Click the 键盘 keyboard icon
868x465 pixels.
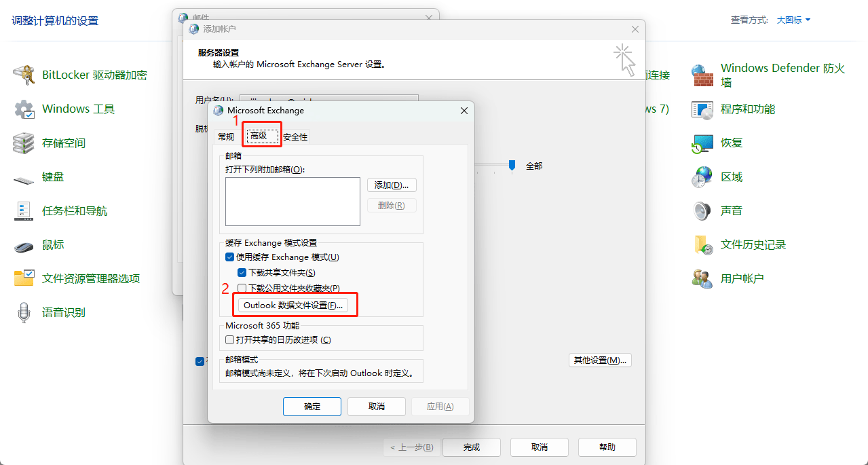pos(24,179)
